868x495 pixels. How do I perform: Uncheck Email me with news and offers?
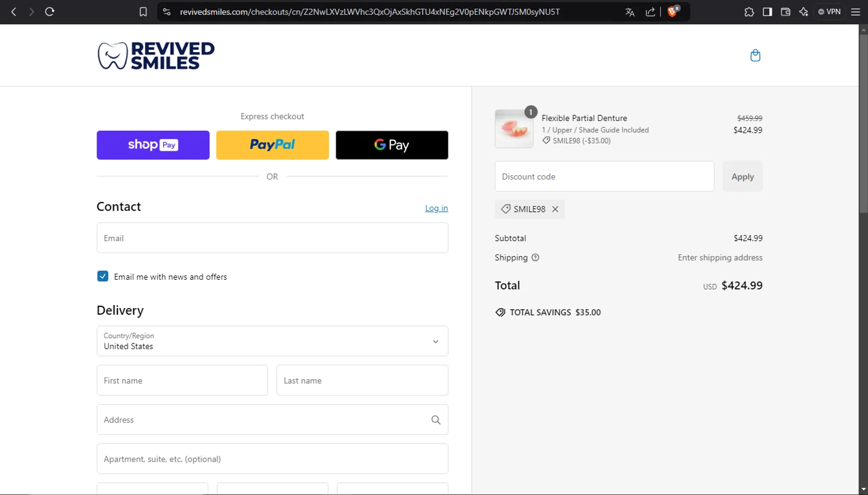tap(102, 276)
